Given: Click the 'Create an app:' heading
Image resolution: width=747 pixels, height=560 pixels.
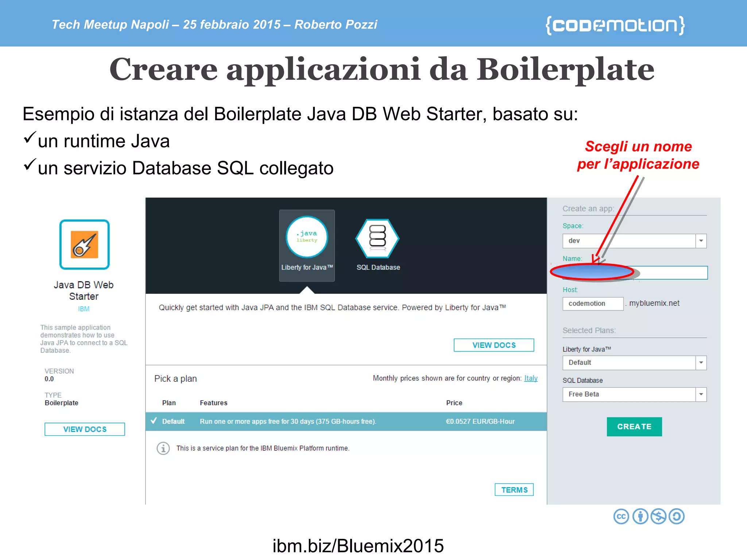Looking at the screenshot, I should point(588,209).
